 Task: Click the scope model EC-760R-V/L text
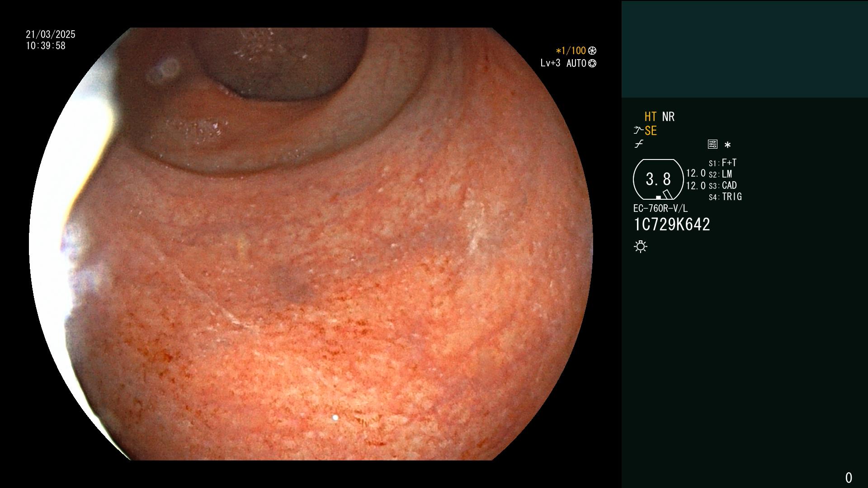pos(660,208)
